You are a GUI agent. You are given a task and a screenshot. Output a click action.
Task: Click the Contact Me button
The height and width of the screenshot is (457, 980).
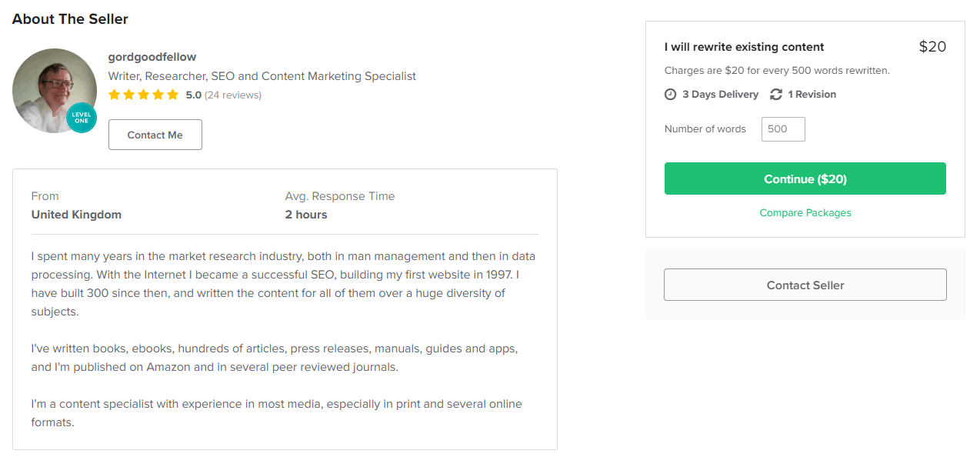(x=155, y=135)
